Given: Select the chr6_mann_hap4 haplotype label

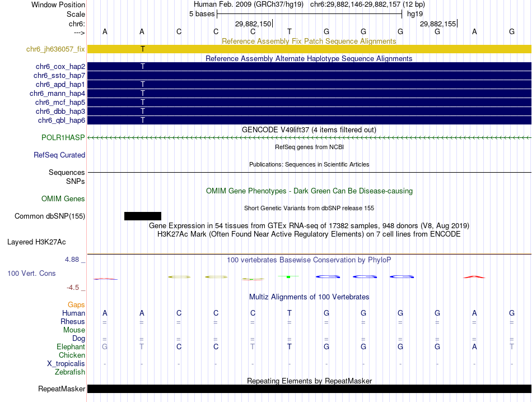Looking at the screenshot, I should 57,94.
